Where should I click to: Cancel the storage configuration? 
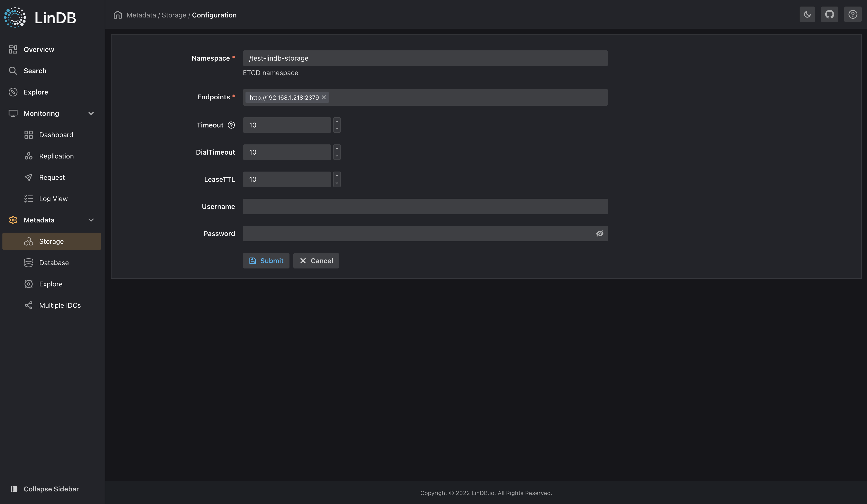(316, 260)
